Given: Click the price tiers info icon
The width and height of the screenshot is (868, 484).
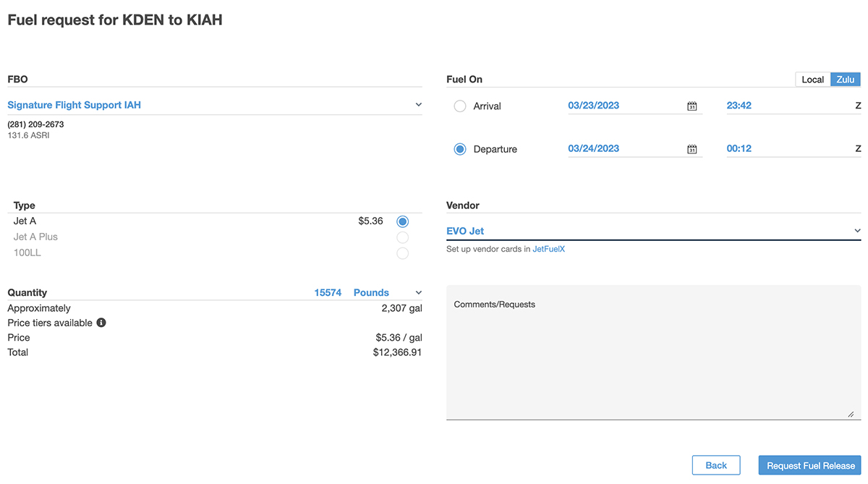Looking at the screenshot, I should [x=101, y=323].
